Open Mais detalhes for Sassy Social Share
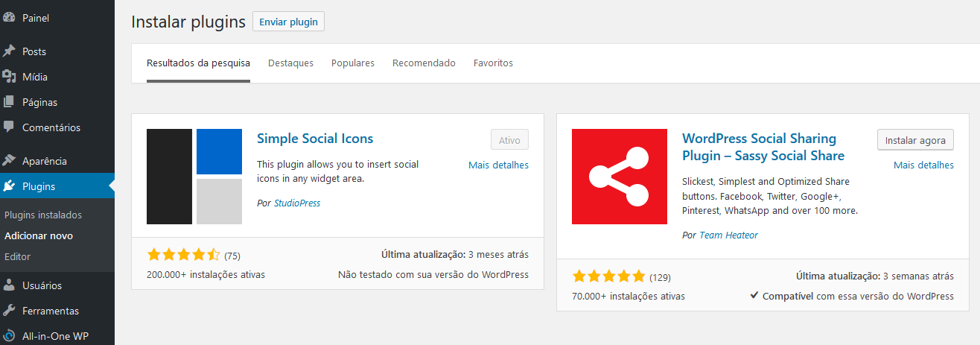The height and width of the screenshot is (345, 980). [x=923, y=165]
